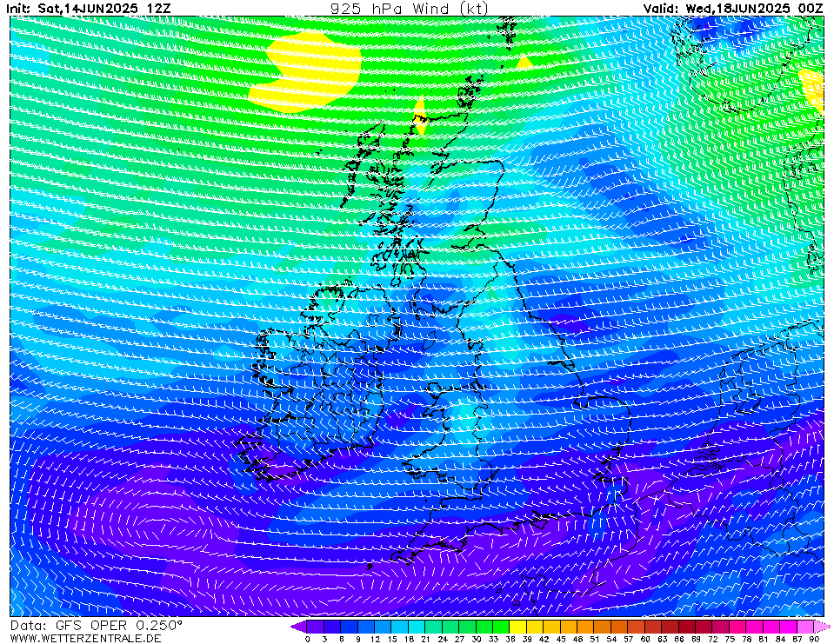Click the Isle of Man outline on the map
This screenshot has width=834, height=644.
429,341
